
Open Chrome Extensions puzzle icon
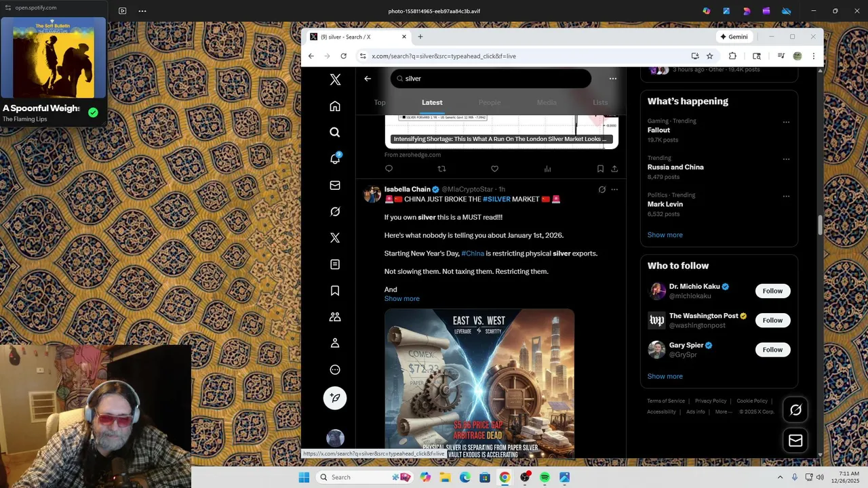[x=732, y=56]
